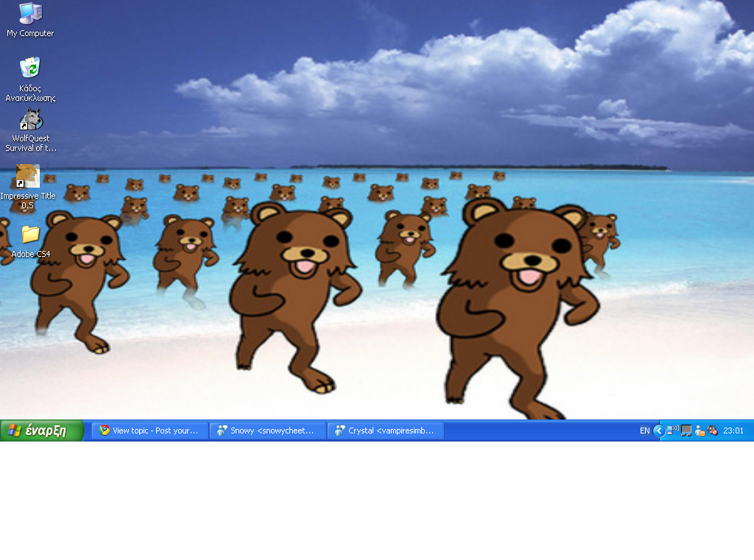
Task: Switch to the Crystal chat taskbar window
Action: click(385, 430)
